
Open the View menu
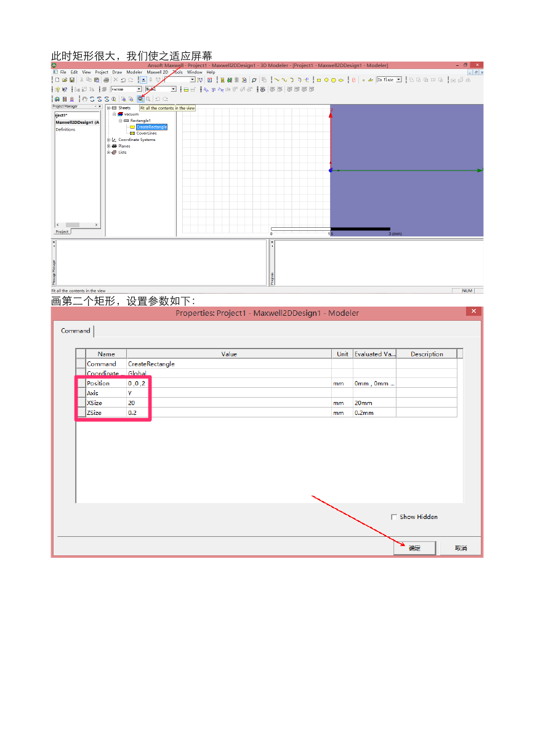click(86, 72)
